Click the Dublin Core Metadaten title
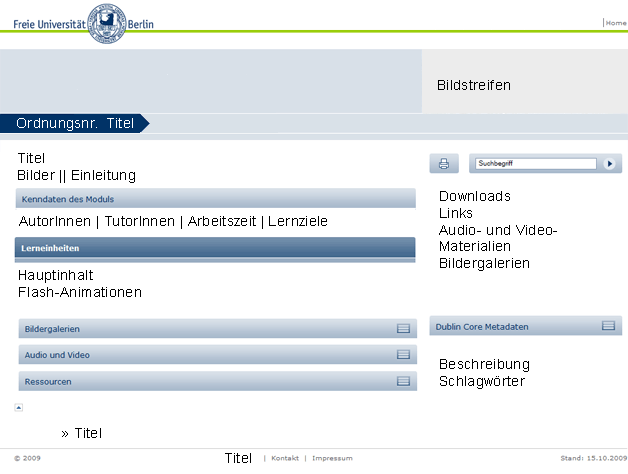The width and height of the screenshot is (628, 474). 482,327
